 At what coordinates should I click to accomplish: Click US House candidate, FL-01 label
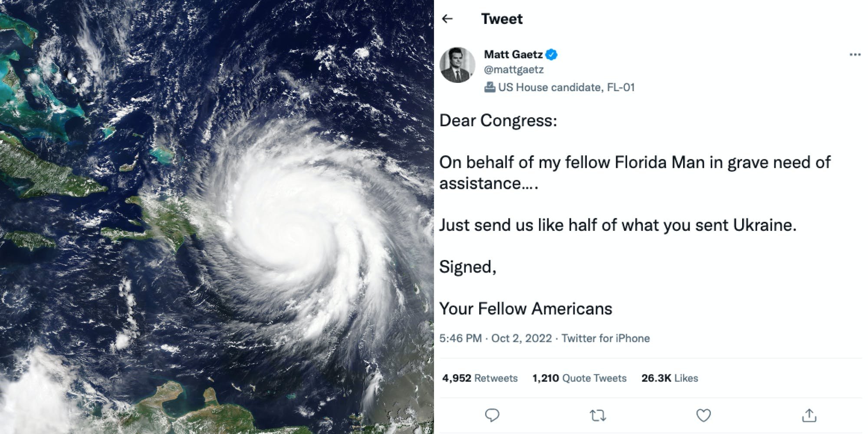pos(566,87)
